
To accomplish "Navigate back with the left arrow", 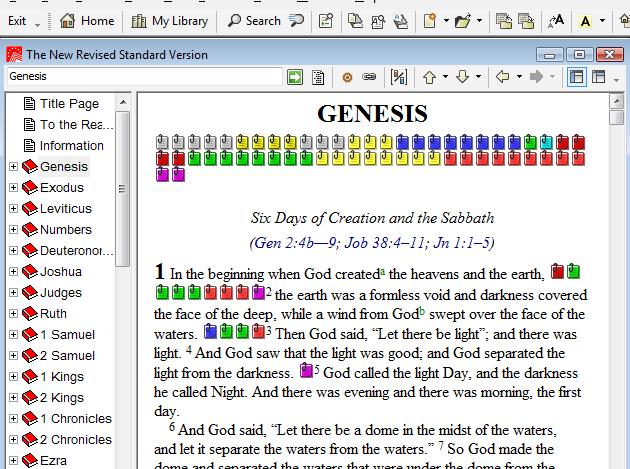I will pos(503,76).
